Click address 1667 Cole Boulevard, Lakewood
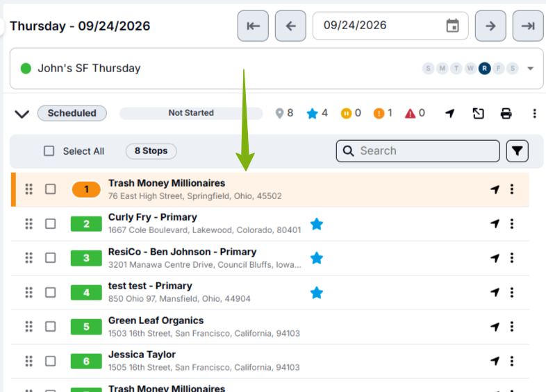 click(204, 230)
